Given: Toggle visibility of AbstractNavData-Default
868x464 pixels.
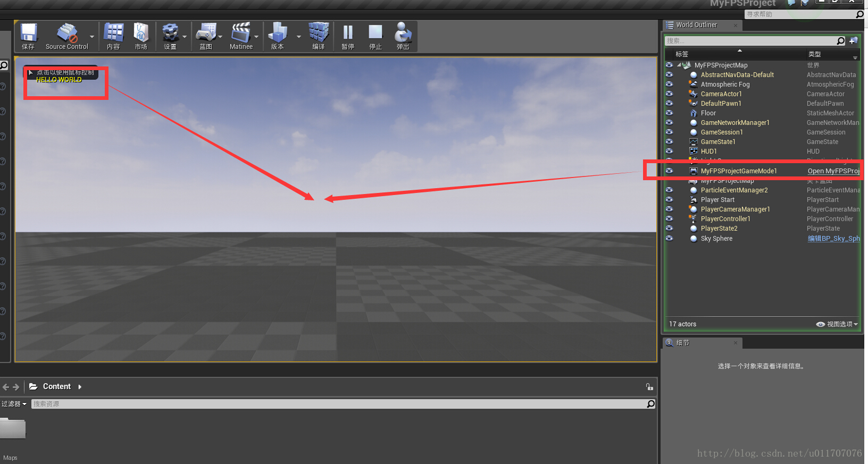Looking at the screenshot, I should [x=669, y=75].
